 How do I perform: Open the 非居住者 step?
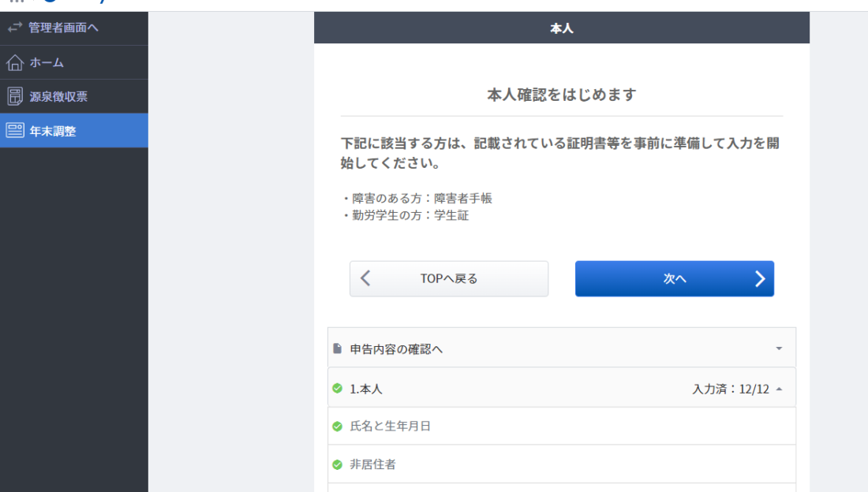[562, 464]
